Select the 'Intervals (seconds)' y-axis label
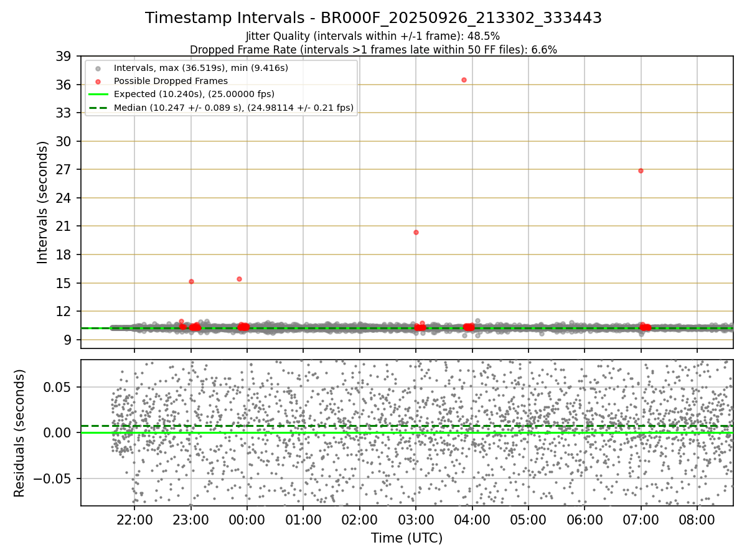Image resolution: width=747 pixels, height=560 pixels. 42,202
